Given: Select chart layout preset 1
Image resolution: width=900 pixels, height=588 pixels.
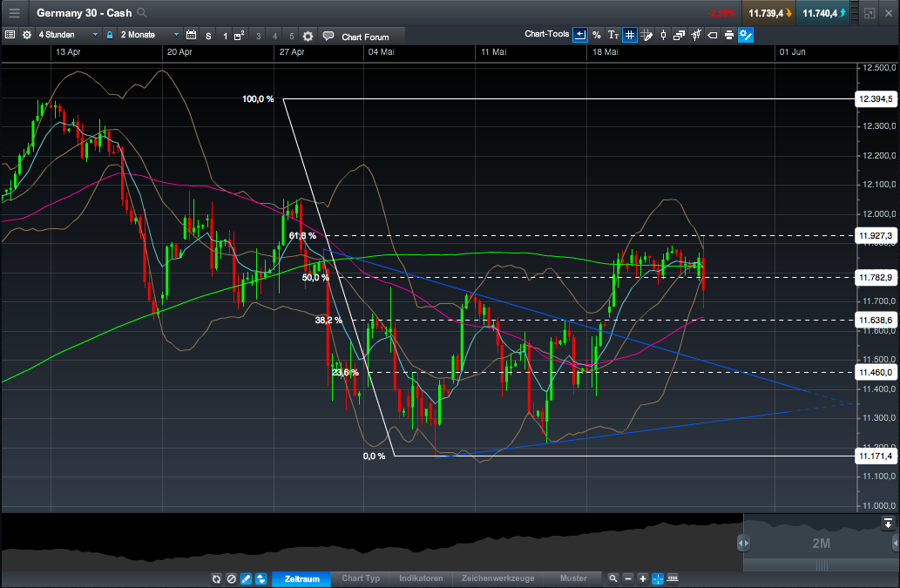Looking at the screenshot, I should coord(225,36).
